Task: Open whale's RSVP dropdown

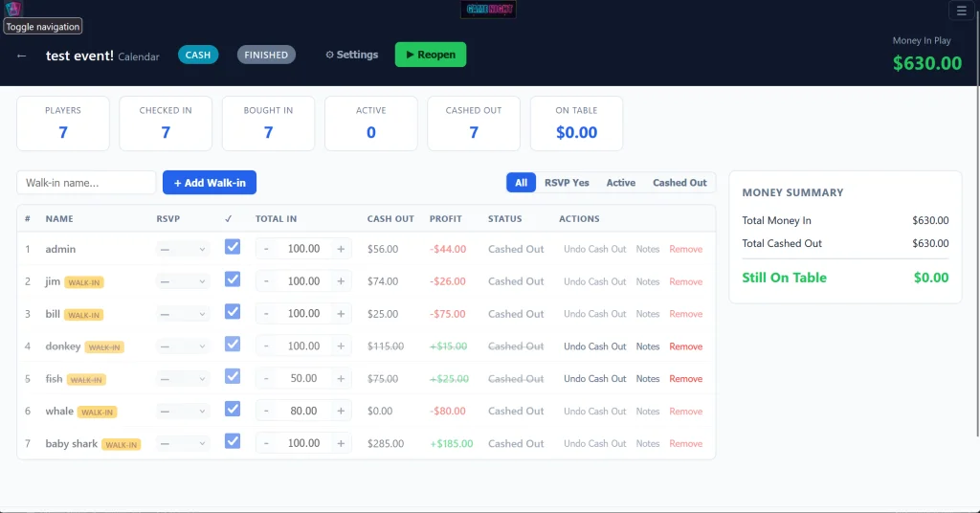Action: [x=182, y=412]
